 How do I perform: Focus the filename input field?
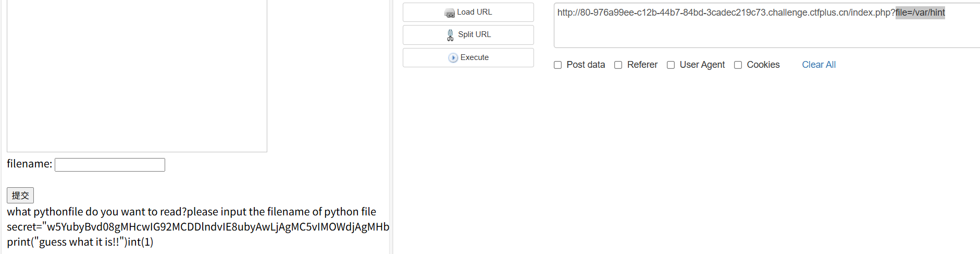(110, 165)
